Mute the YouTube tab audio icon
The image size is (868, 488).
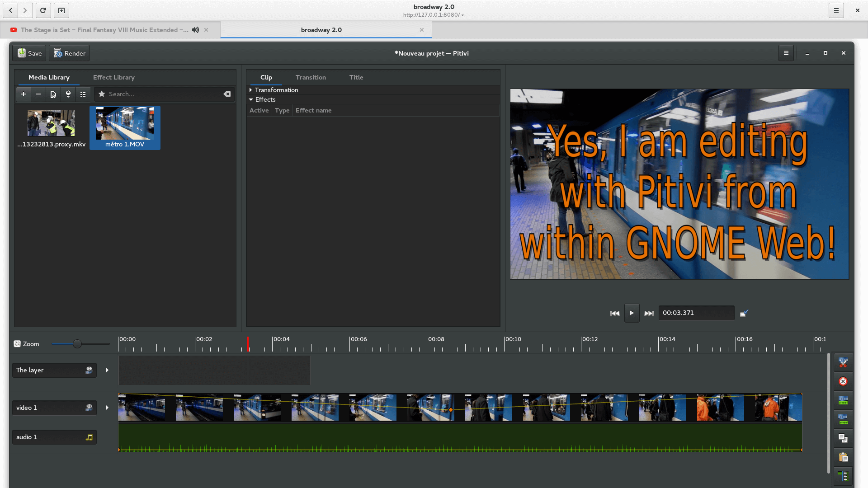pos(195,30)
